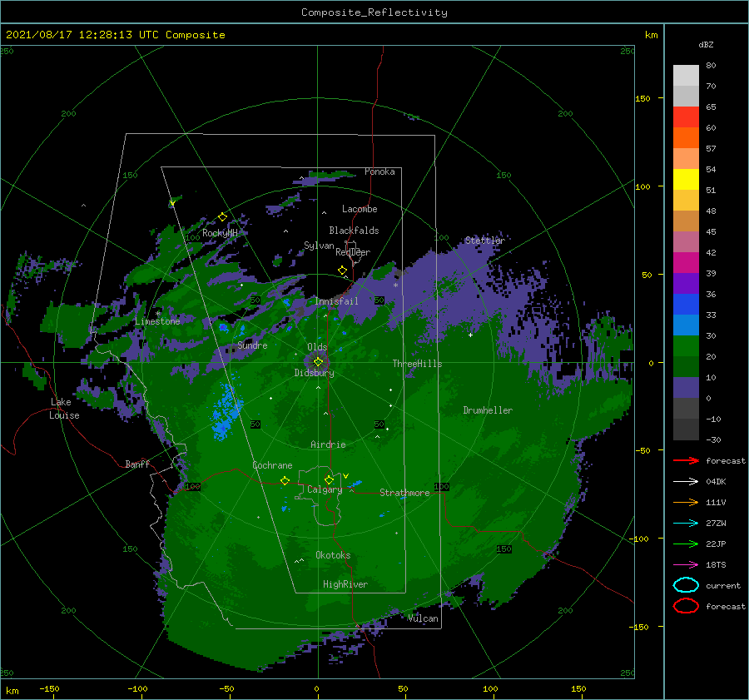Click the Innisfail city label
This screenshot has width=749, height=700.
pyautogui.click(x=336, y=301)
